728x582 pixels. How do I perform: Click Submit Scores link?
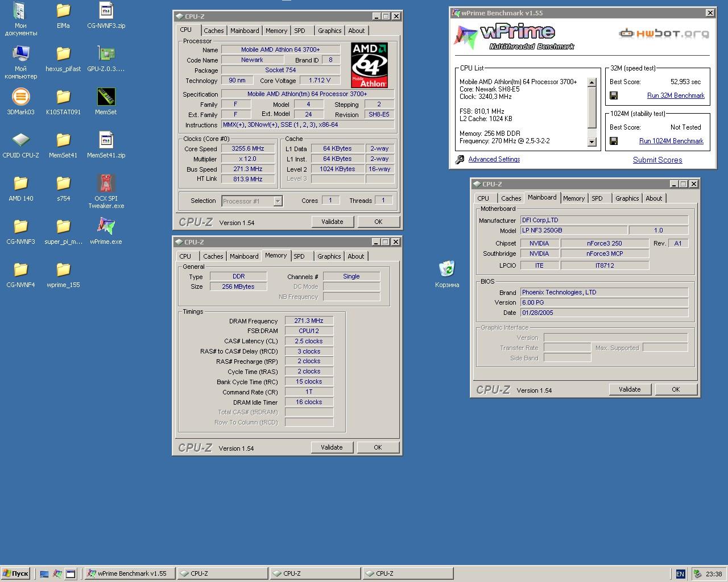[x=657, y=160]
